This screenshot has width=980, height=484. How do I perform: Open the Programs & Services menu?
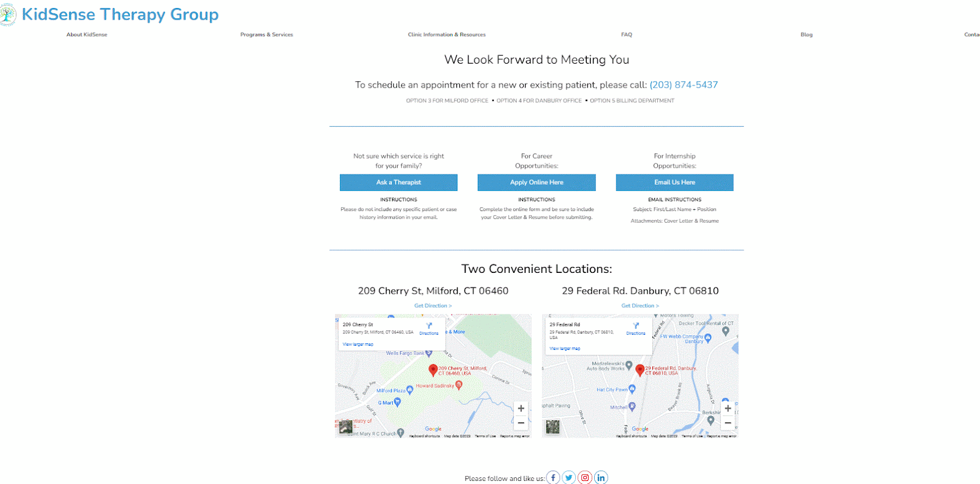click(x=266, y=35)
